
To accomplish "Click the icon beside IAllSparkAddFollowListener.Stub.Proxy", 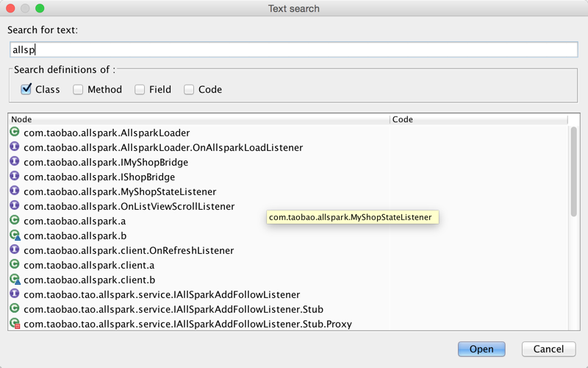I will click(x=14, y=324).
